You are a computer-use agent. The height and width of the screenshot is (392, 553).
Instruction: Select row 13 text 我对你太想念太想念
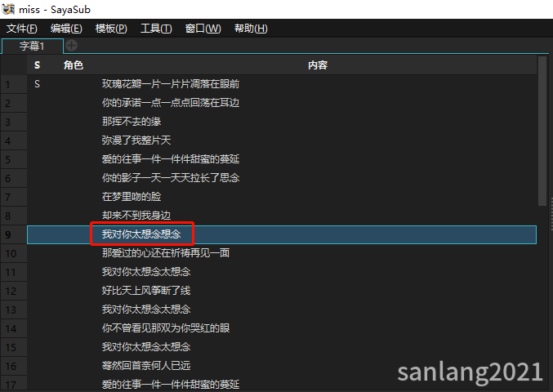coord(146,310)
